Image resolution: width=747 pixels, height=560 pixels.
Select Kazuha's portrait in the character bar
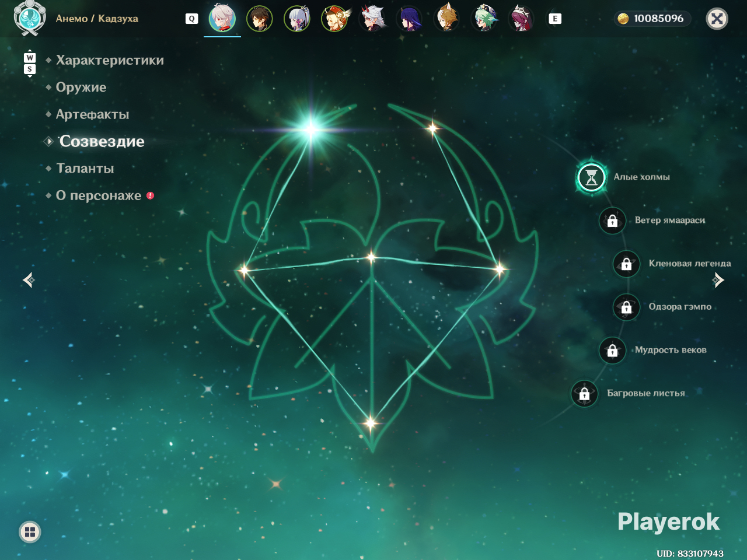222,18
